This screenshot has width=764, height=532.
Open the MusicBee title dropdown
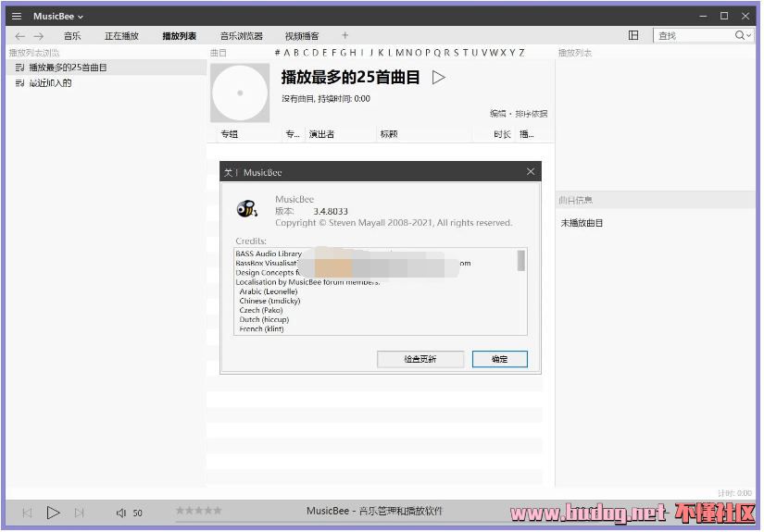click(58, 16)
